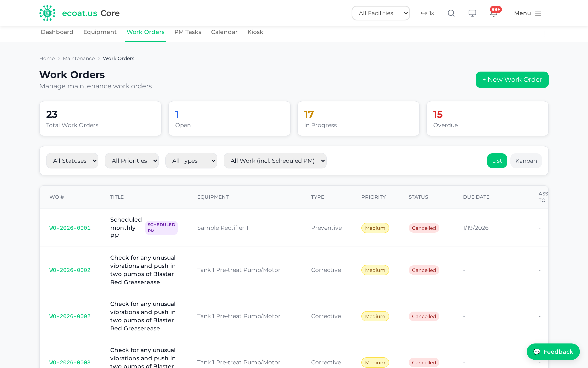This screenshot has width=588, height=368.
Task: Switch to Kanban view
Action: tap(526, 161)
